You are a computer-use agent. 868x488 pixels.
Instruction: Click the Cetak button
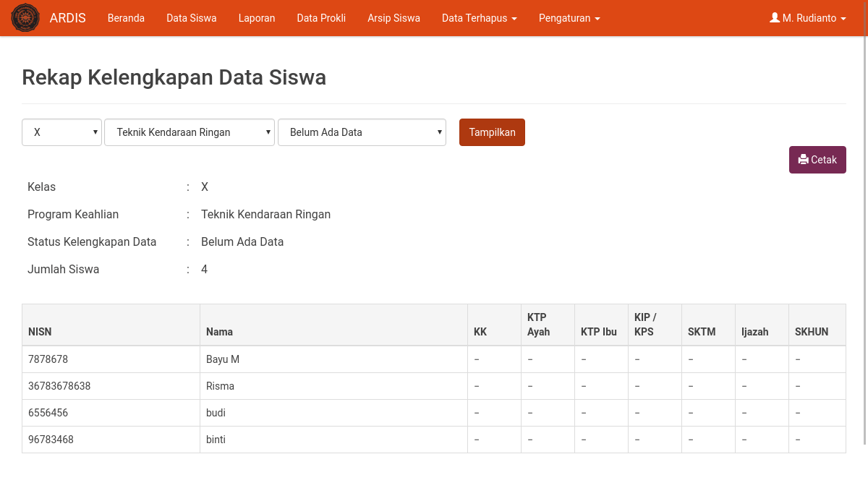pyautogui.click(x=817, y=159)
